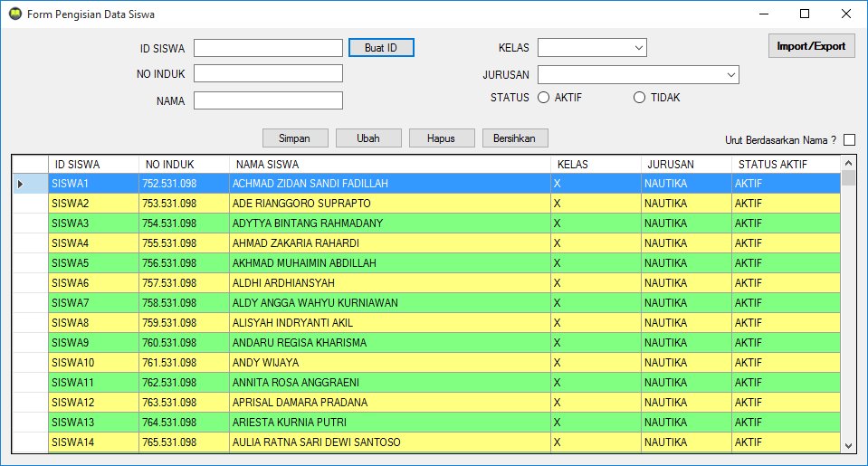
Task: Click the Bersihkan button
Action: point(515,138)
